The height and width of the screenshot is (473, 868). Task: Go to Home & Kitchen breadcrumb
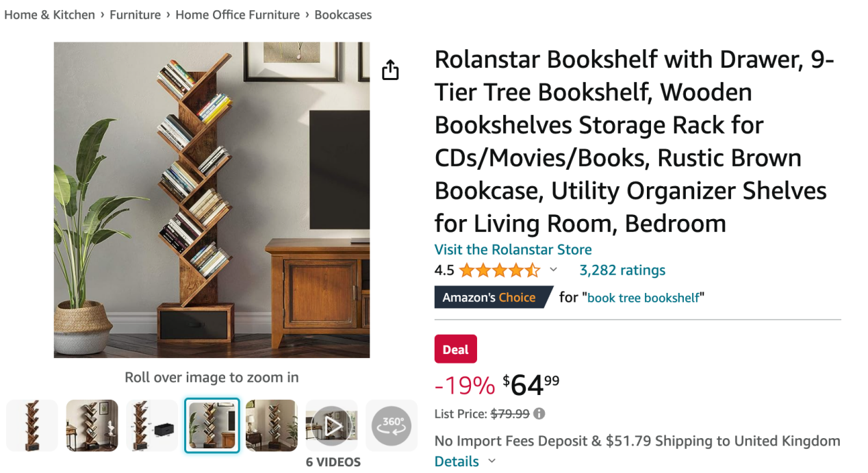tap(49, 15)
